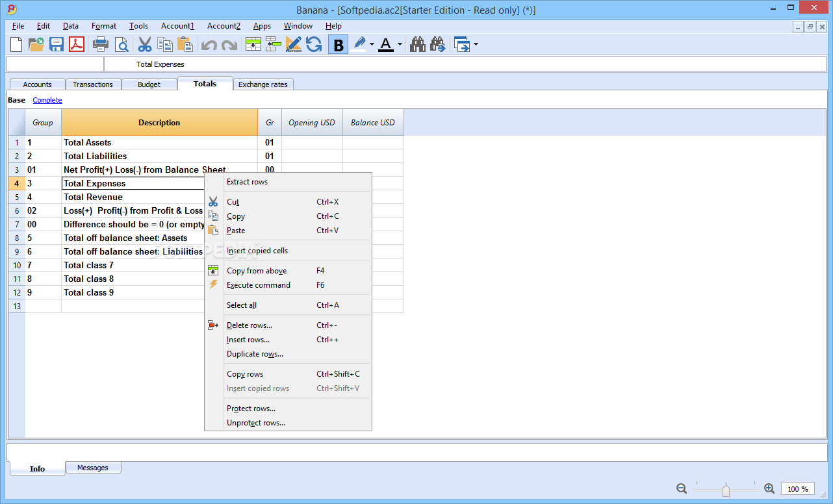Toggle the Bold formatting button
833x504 pixels.
pyautogui.click(x=338, y=44)
